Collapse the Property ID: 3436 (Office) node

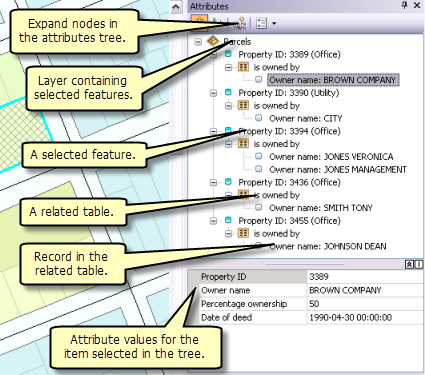click(x=213, y=182)
